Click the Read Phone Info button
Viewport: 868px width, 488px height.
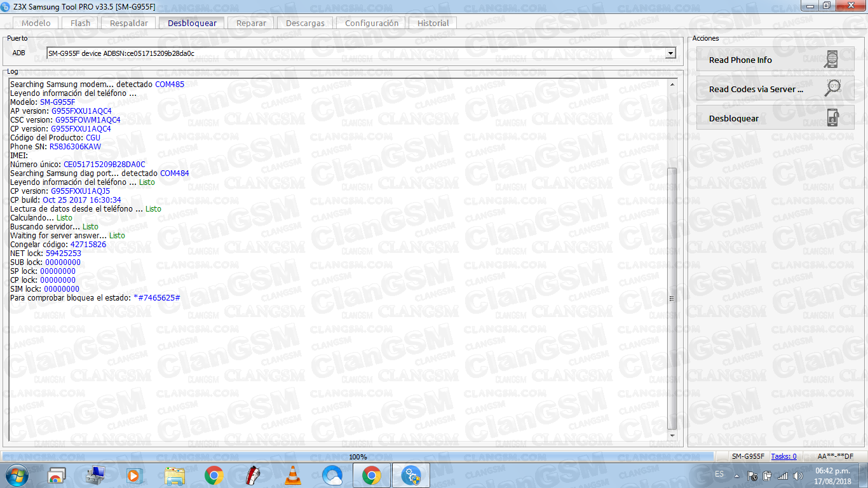775,60
